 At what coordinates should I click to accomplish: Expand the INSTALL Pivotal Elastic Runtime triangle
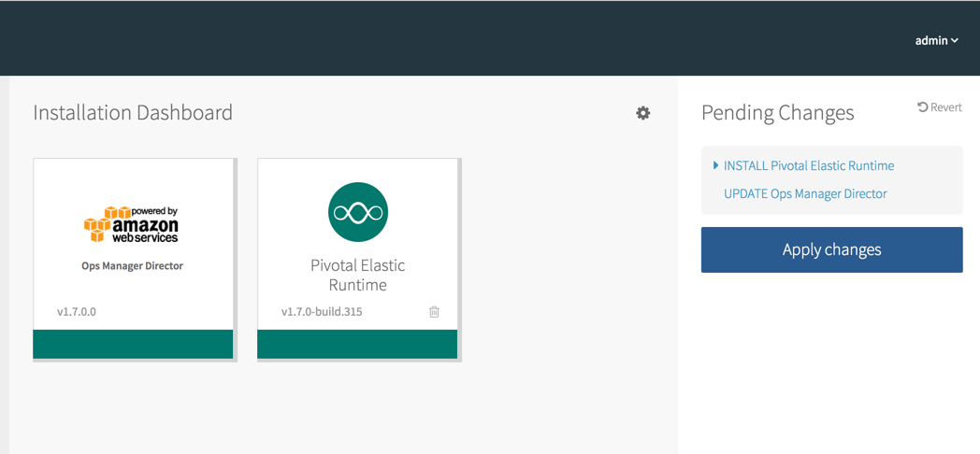coord(715,165)
